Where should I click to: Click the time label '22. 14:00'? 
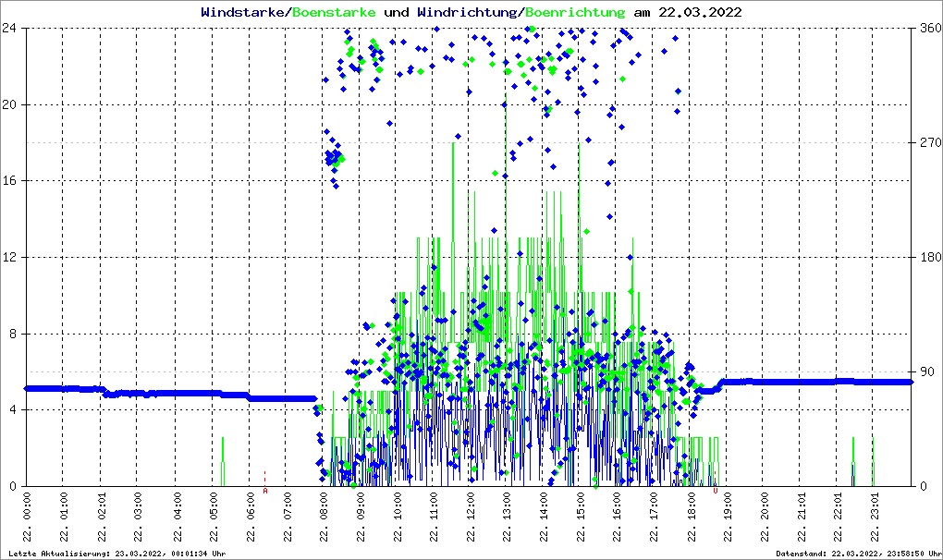(x=545, y=517)
